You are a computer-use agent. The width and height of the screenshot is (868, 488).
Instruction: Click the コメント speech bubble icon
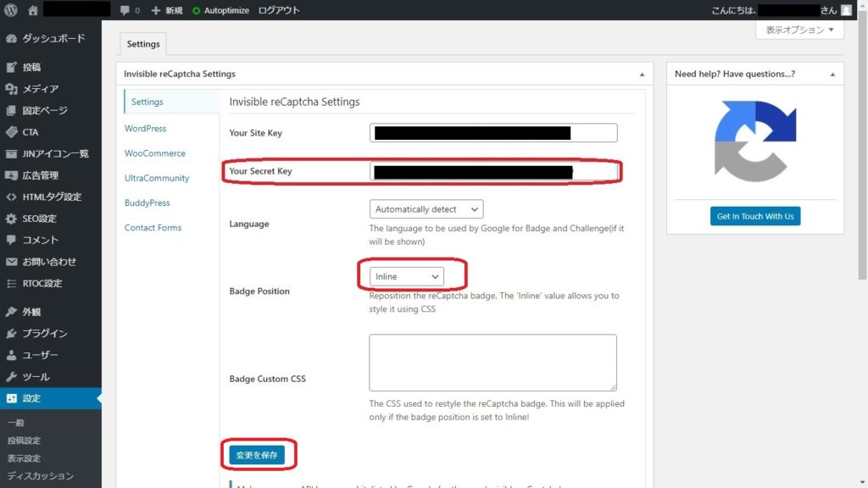(11, 240)
